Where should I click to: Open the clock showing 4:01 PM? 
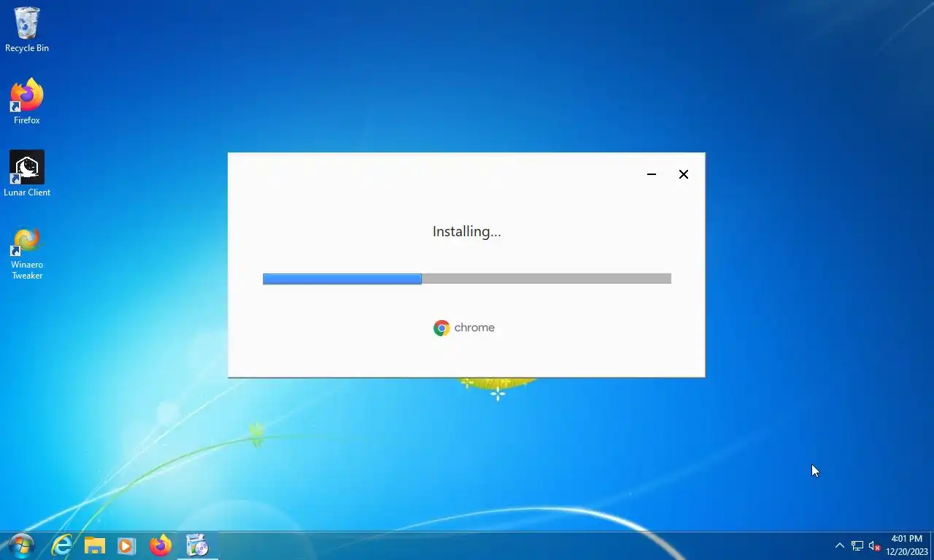pyautogui.click(x=907, y=545)
